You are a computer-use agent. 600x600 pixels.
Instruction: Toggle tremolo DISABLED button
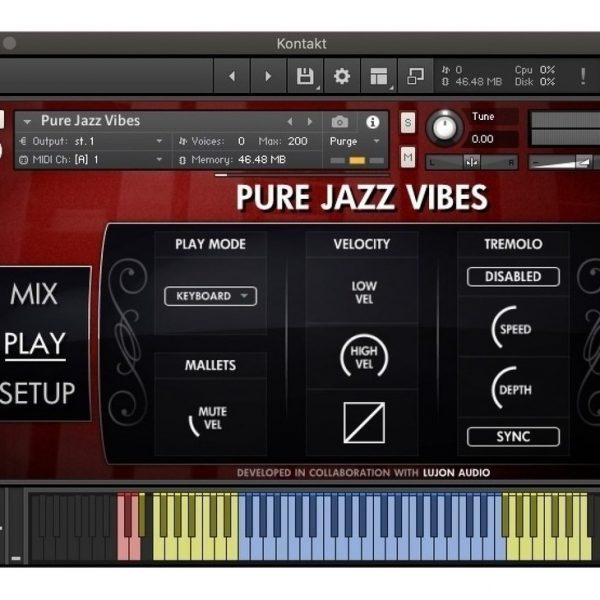tap(513, 277)
